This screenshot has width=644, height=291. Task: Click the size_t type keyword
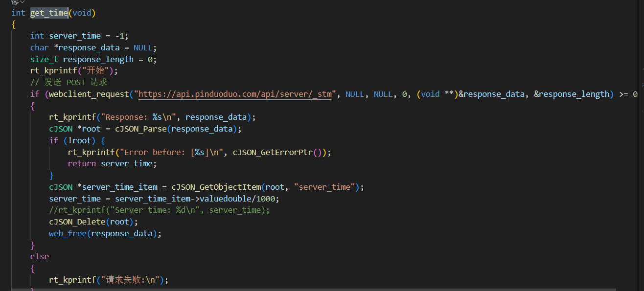(44, 60)
